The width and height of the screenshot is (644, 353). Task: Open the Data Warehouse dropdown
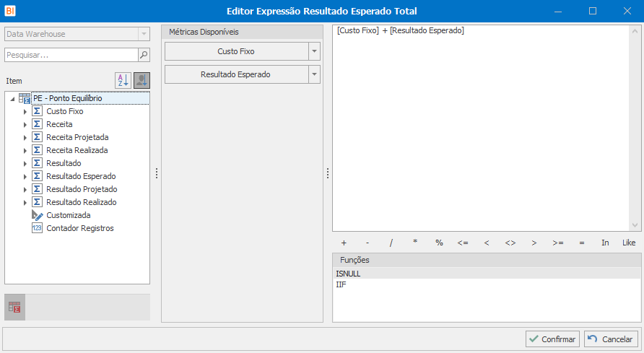(144, 34)
